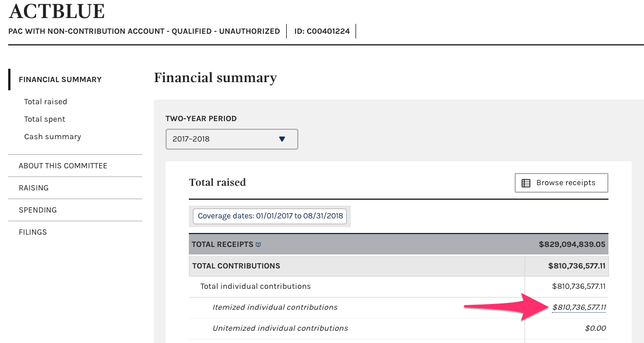Screen dimensions: 644x343
Task: Click the Total individual contributions label
Action: (x=255, y=287)
